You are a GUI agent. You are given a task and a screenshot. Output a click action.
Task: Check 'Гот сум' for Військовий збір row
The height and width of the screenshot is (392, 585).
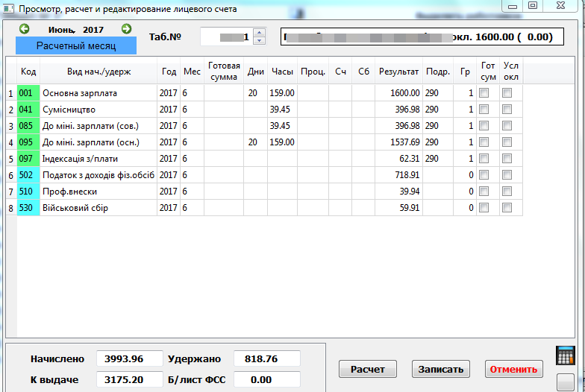point(484,208)
